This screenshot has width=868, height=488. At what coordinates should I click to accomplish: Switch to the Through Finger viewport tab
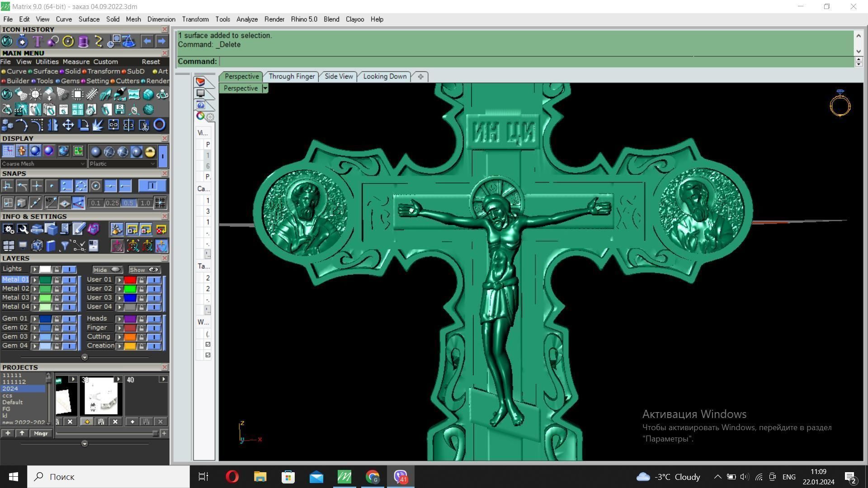tap(292, 76)
